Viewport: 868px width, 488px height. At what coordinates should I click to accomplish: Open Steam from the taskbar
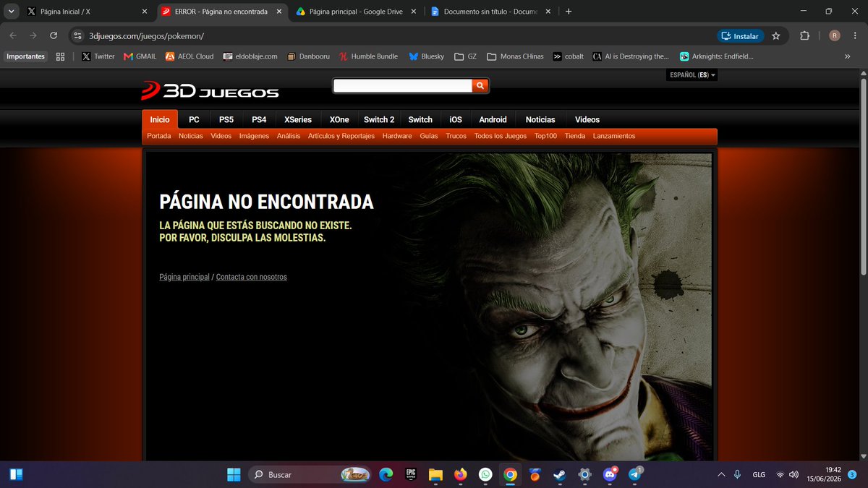tap(560, 474)
